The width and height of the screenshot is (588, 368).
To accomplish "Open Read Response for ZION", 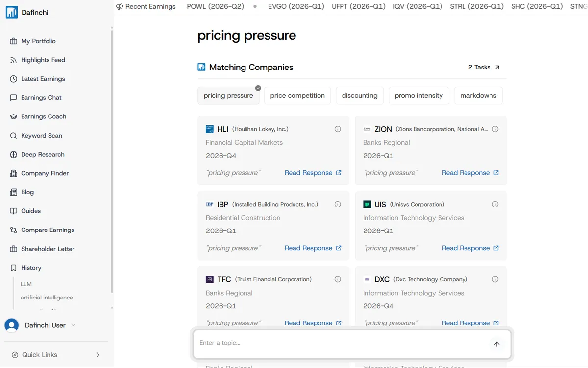I will [470, 173].
